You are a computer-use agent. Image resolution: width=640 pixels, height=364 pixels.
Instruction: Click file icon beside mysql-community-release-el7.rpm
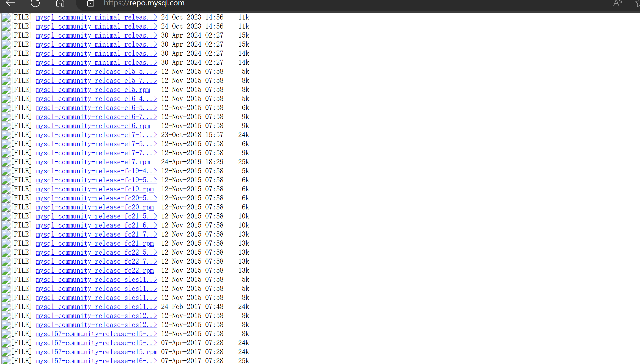6,162
